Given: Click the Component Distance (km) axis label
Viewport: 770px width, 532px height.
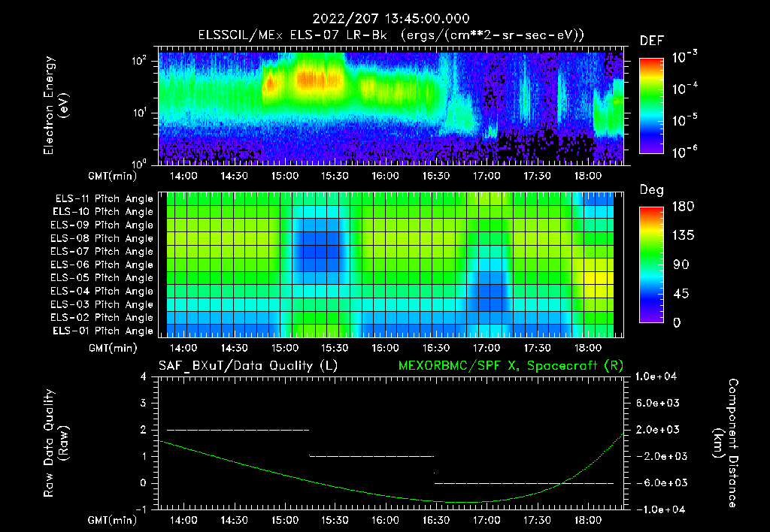Looking at the screenshot, I should [x=726, y=443].
